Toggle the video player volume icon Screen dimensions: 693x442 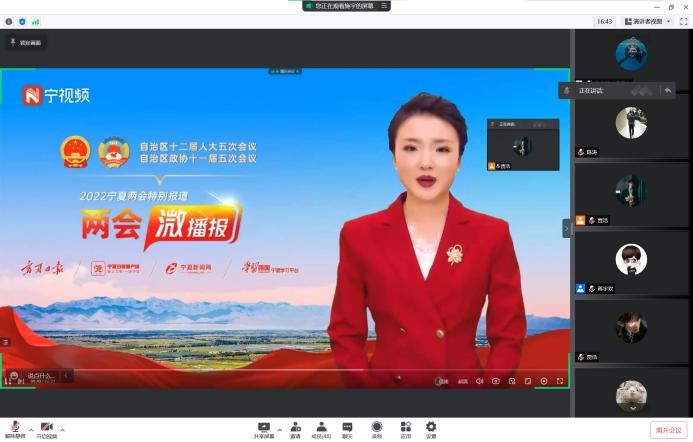click(x=479, y=381)
